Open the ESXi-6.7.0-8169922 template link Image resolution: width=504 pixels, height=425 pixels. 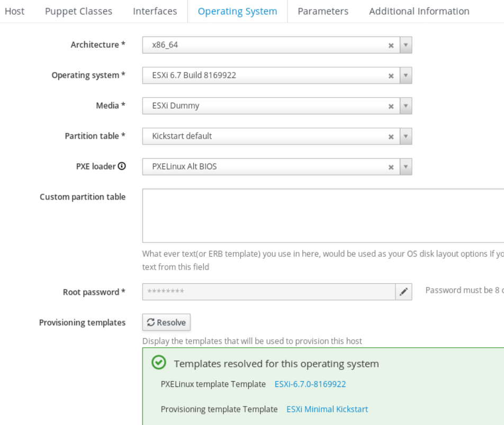click(x=310, y=384)
